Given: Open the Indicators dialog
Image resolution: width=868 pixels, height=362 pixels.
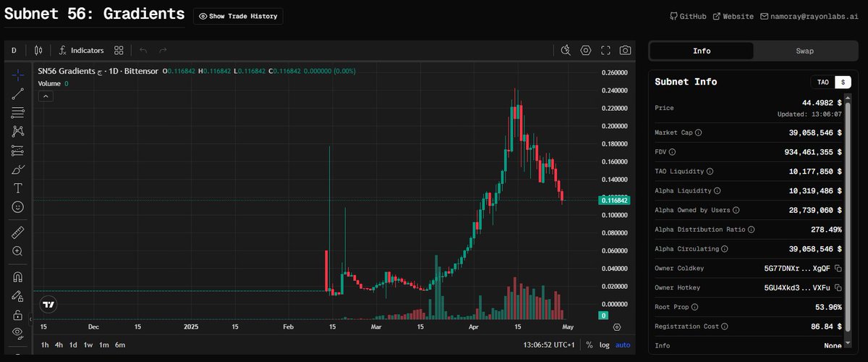Looking at the screenshot, I should (82, 51).
